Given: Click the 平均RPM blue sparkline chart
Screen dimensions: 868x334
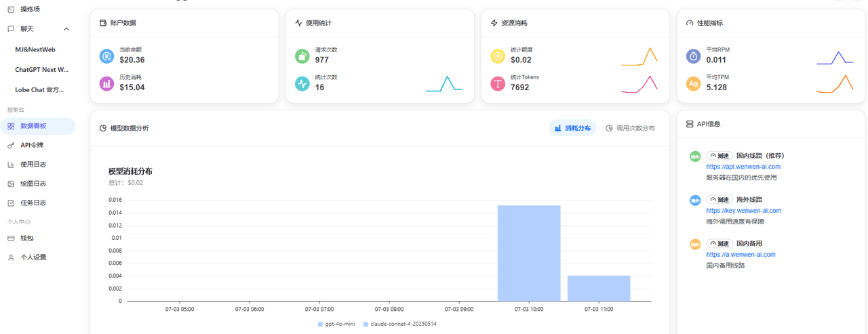Looking at the screenshot, I should point(835,57).
